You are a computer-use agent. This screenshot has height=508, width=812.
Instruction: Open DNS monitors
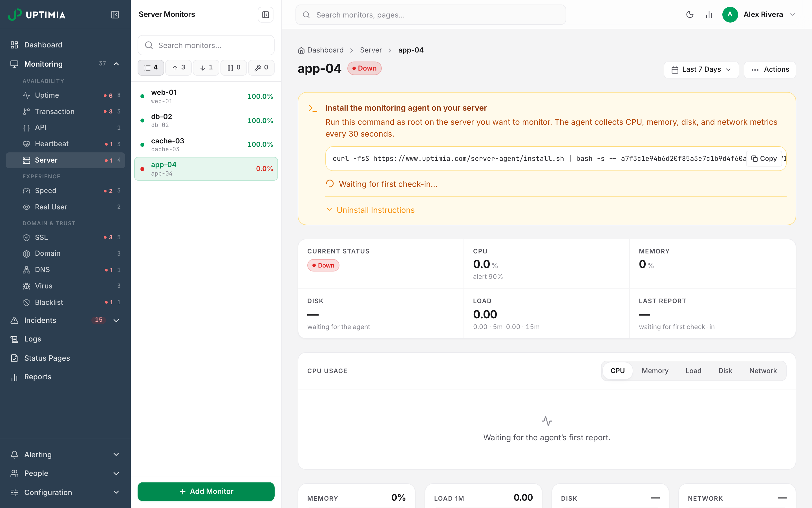point(65,270)
